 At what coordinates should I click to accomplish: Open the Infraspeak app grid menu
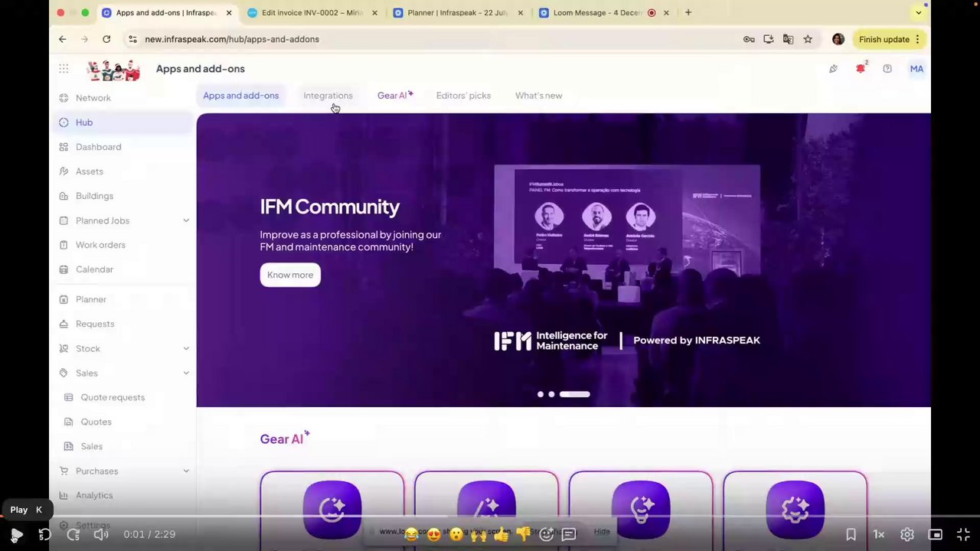(64, 69)
